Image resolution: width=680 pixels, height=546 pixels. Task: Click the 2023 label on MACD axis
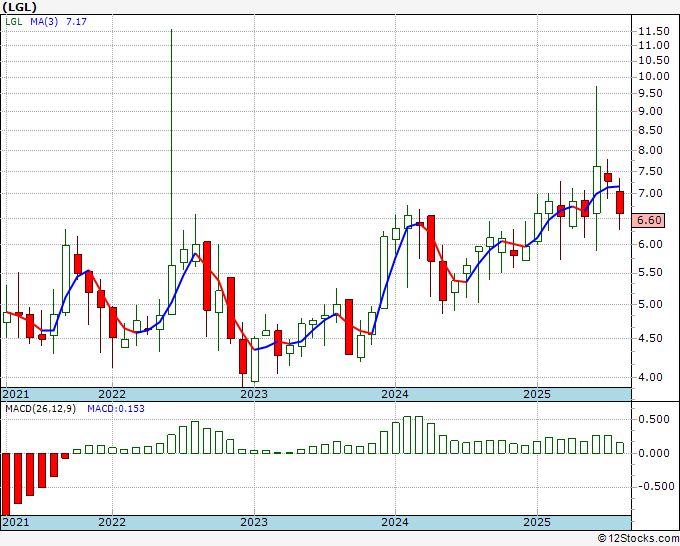pos(254,522)
